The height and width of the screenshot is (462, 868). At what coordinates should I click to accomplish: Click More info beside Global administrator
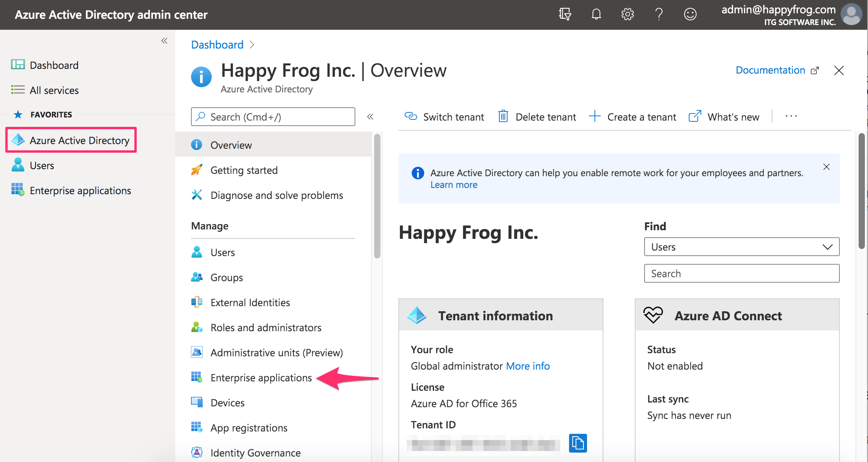click(x=528, y=366)
